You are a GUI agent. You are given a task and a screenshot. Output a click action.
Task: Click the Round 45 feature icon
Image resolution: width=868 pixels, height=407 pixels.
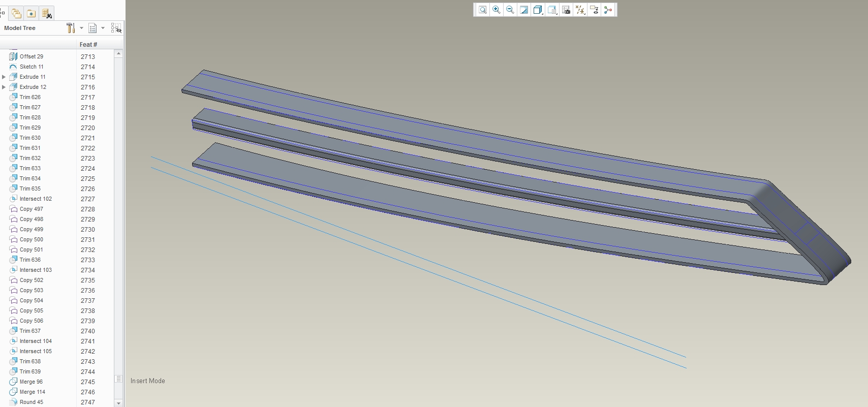(x=13, y=402)
